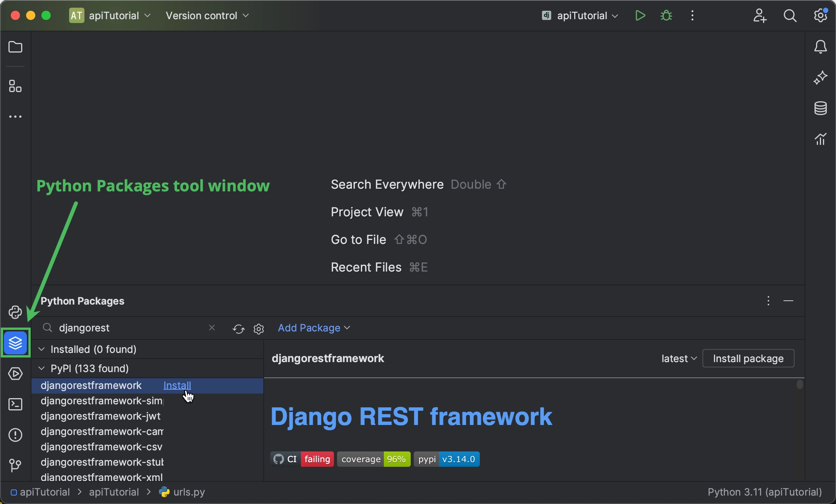The height and width of the screenshot is (504, 836).
Task: Show more tool windows ellipsis in left sidebar
Action: pos(15,117)
